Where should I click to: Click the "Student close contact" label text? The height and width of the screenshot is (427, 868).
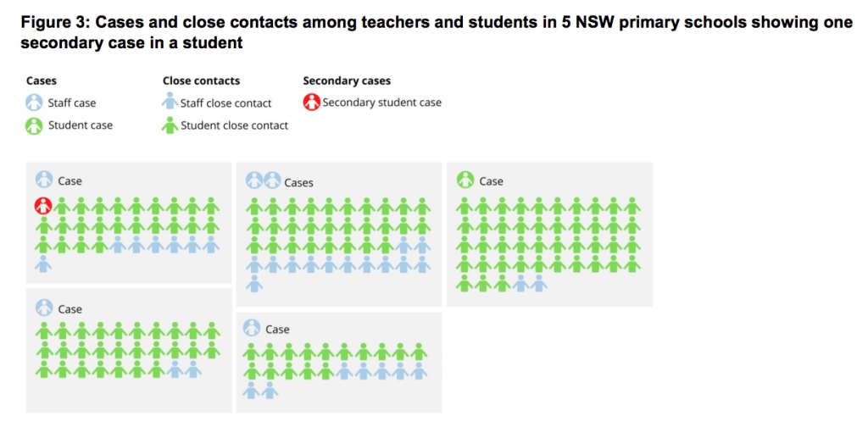pos(234,125)
